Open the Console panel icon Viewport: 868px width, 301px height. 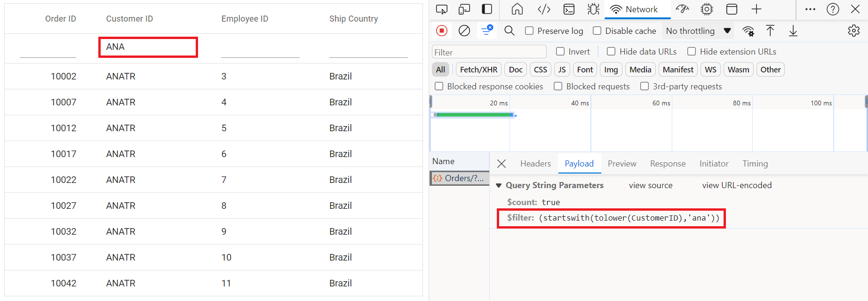click(569, 9)
